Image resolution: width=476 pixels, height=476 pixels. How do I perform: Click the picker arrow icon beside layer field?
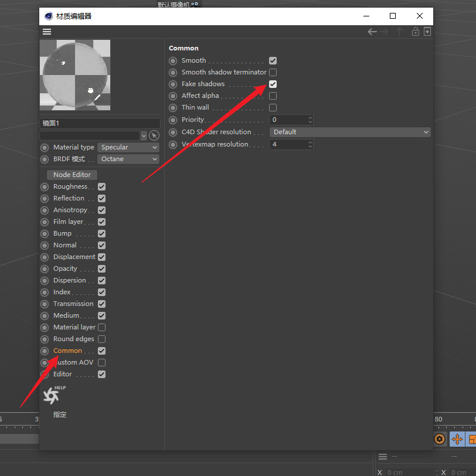point(154,135)
